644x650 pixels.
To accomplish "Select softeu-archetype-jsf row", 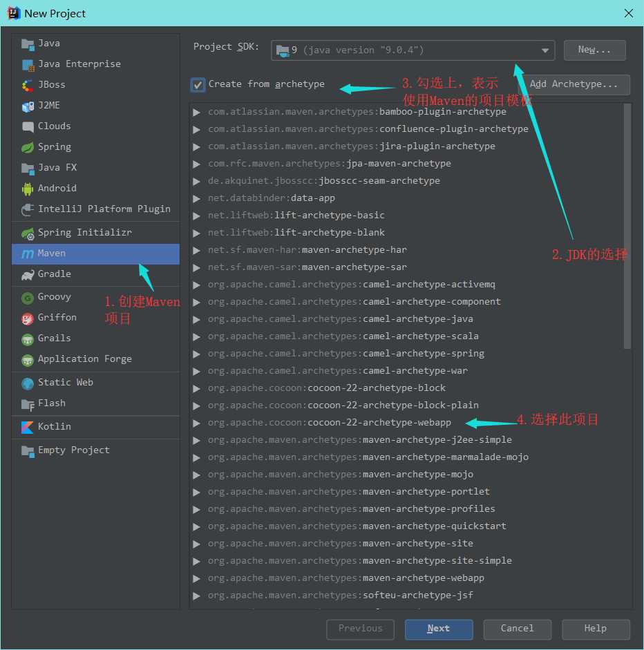I will point(406,595).
